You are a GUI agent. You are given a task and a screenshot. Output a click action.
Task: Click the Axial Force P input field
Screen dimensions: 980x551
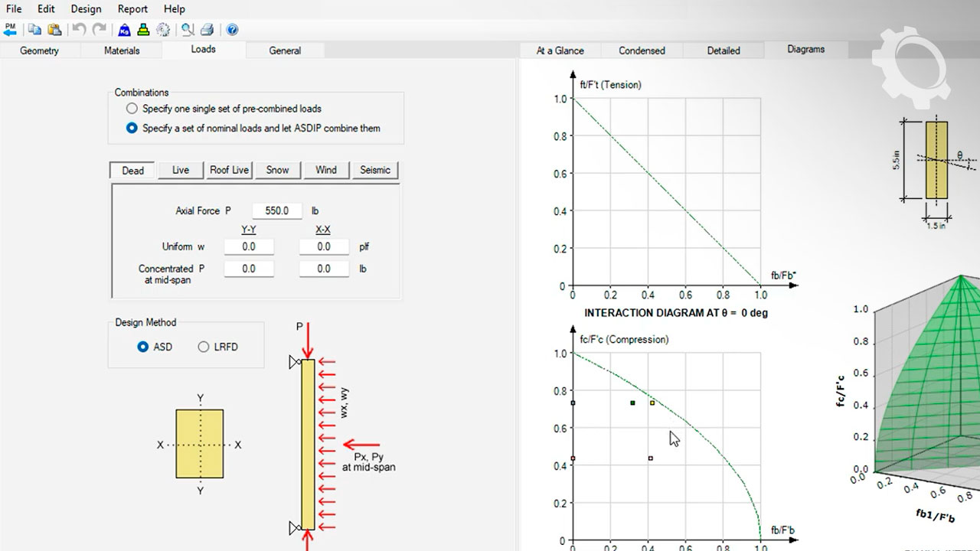(x=276, y=210)
